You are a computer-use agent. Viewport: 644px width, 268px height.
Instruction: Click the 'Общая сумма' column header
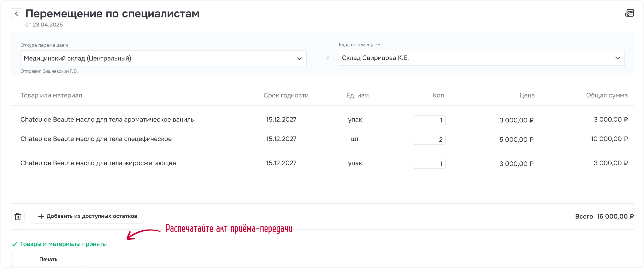pos(607,95)
